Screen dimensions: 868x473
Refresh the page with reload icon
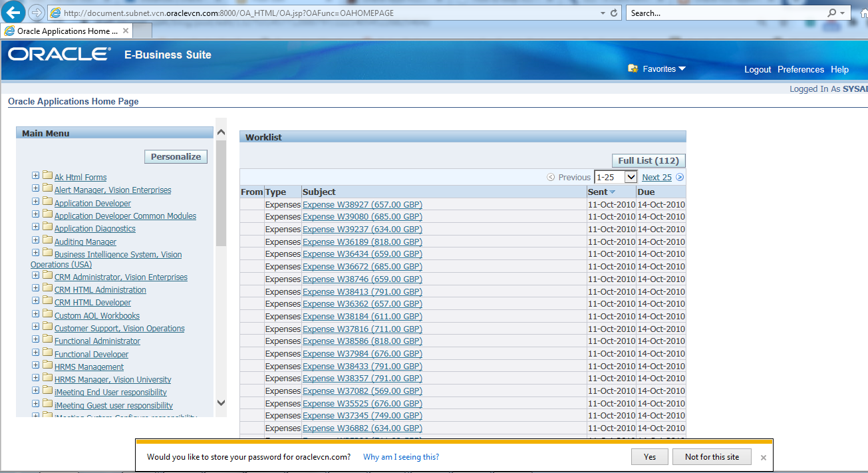[614, 13]
